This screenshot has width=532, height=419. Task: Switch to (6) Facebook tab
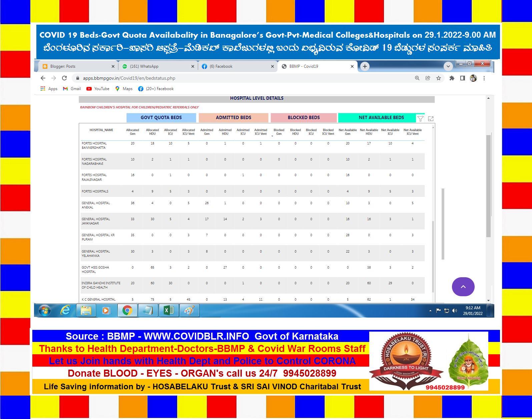[237, 66]
